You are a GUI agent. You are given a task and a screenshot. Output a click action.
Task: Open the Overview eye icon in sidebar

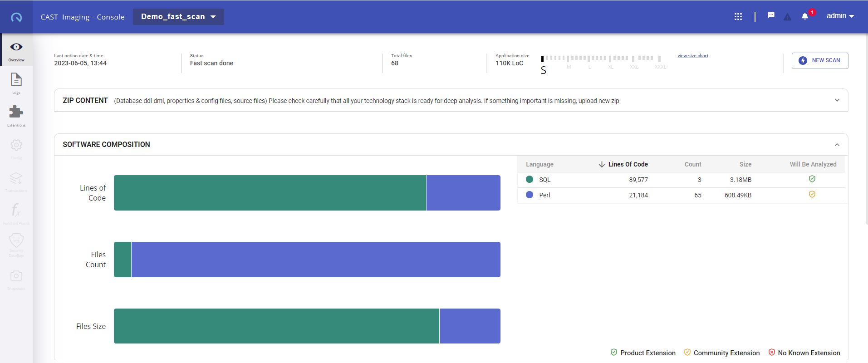coord(16,47)
